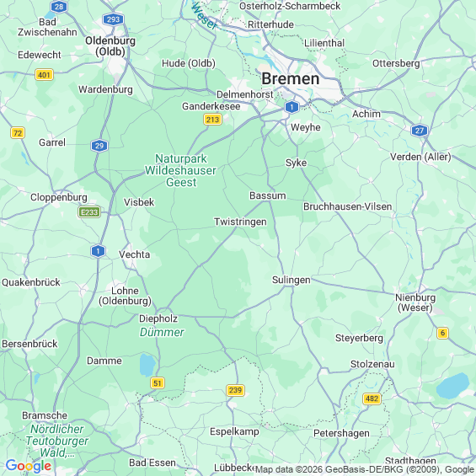Click the yellow 213 road shield near Ganderkesee
The height and width of the screenshot is (476, 476).
coord(212,120)
